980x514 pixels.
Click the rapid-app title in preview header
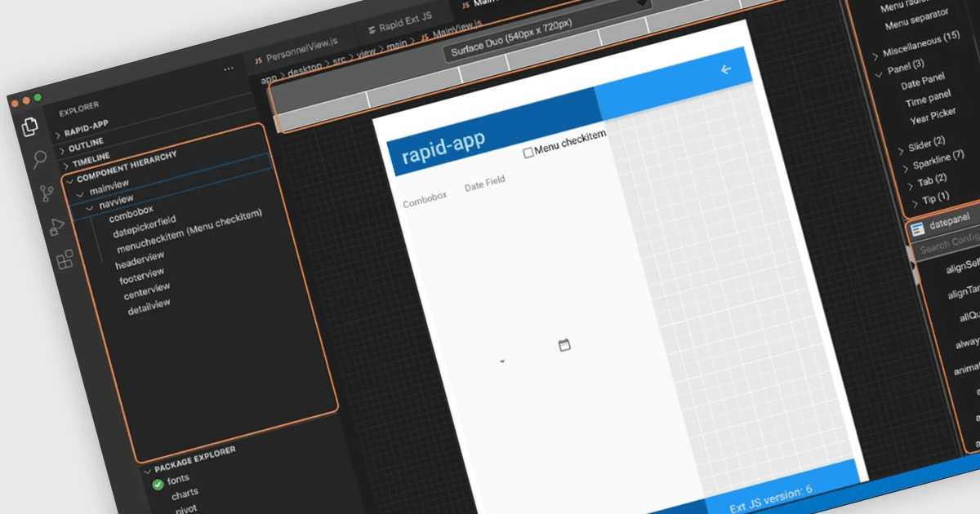(443, 147)
